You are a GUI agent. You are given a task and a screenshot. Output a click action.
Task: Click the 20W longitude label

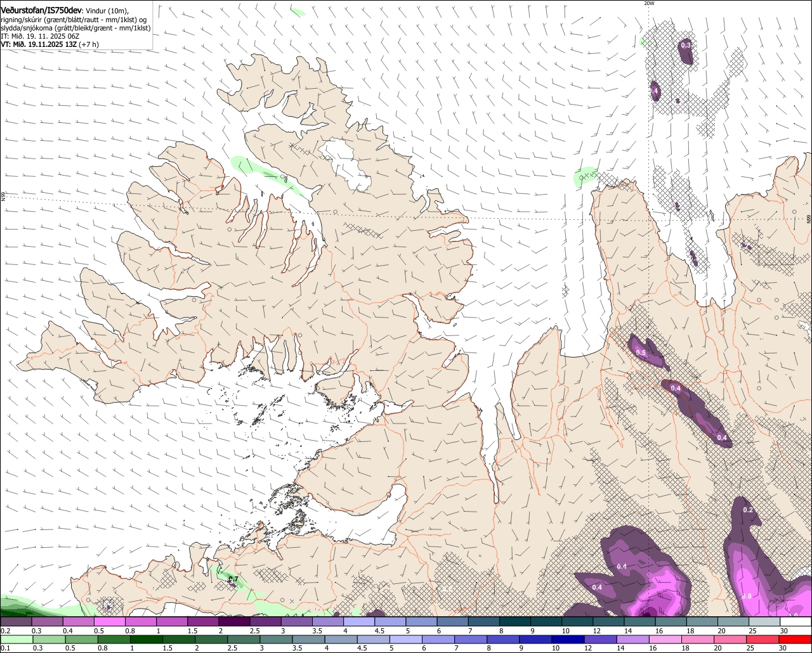(x=648, y=3)
